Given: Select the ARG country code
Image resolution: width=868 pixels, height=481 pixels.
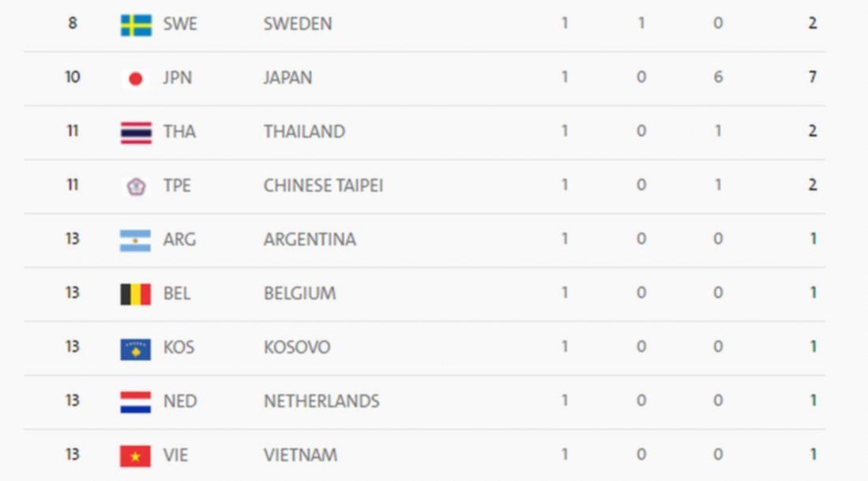Looking at the screenshot, I should (179, 239).
